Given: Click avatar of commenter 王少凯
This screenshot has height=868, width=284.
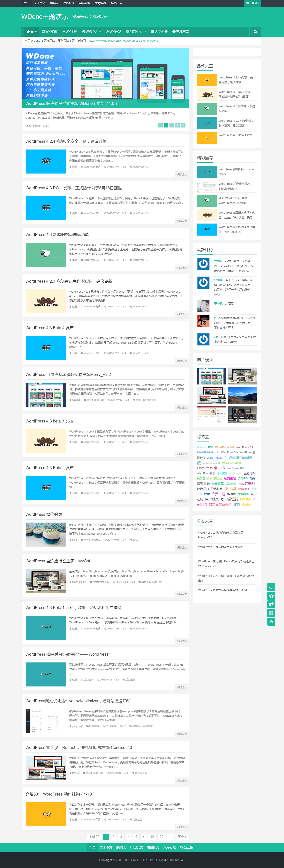Looking at the screenshot, I should coord(203,306).
